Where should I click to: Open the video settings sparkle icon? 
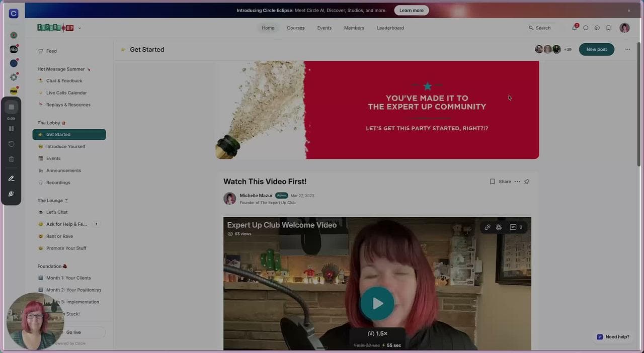click(x=499, y=227)
